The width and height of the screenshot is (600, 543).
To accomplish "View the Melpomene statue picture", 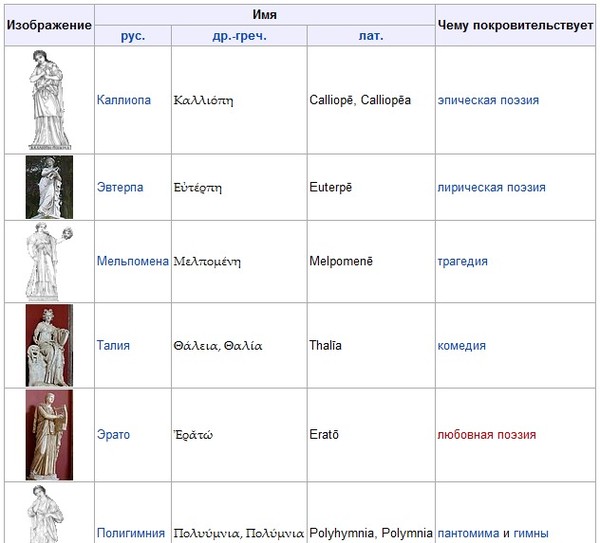I will (x=48, y=261).
